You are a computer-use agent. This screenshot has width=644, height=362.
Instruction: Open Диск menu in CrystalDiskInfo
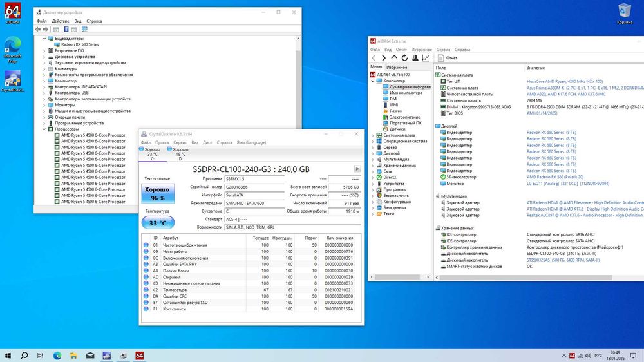(x=207, y=142)
